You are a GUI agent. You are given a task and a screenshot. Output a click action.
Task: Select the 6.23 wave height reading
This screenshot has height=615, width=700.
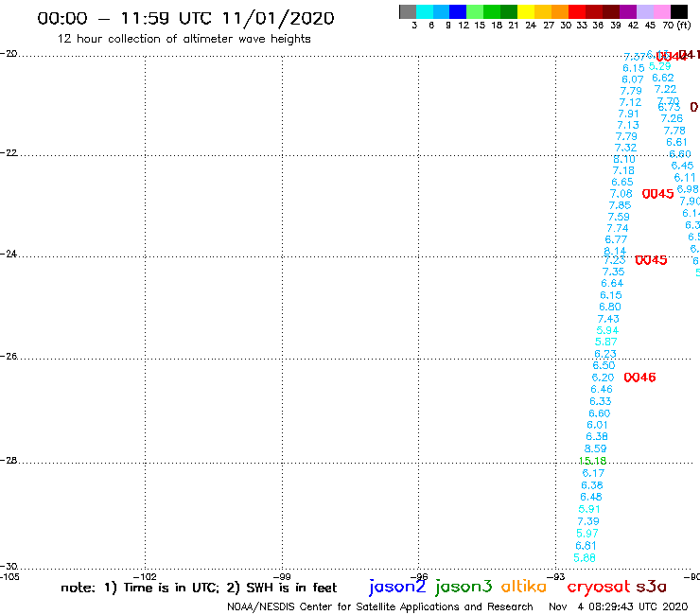click(x=605, y=354)
